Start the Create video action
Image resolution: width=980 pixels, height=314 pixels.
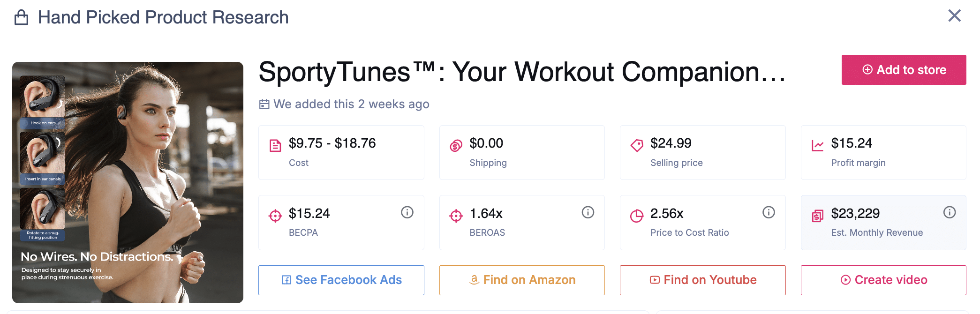(x=883, y=280)
